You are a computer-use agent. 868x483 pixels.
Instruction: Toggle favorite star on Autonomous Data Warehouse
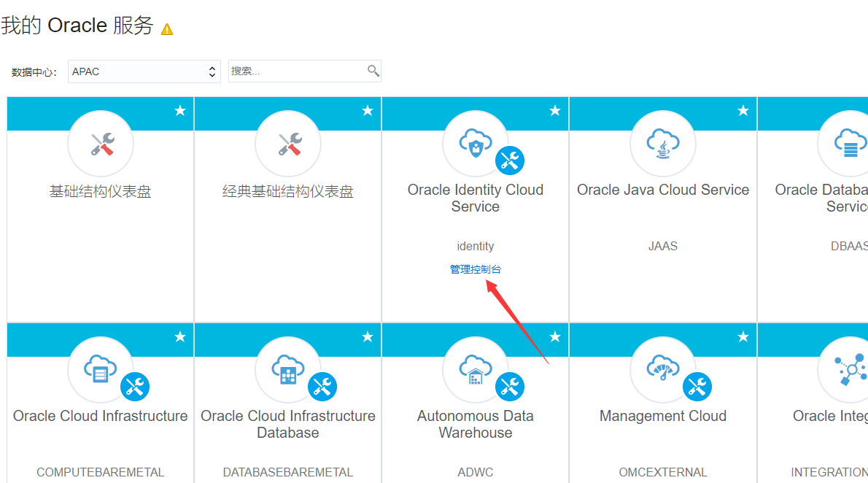click(x=555, y=337)
